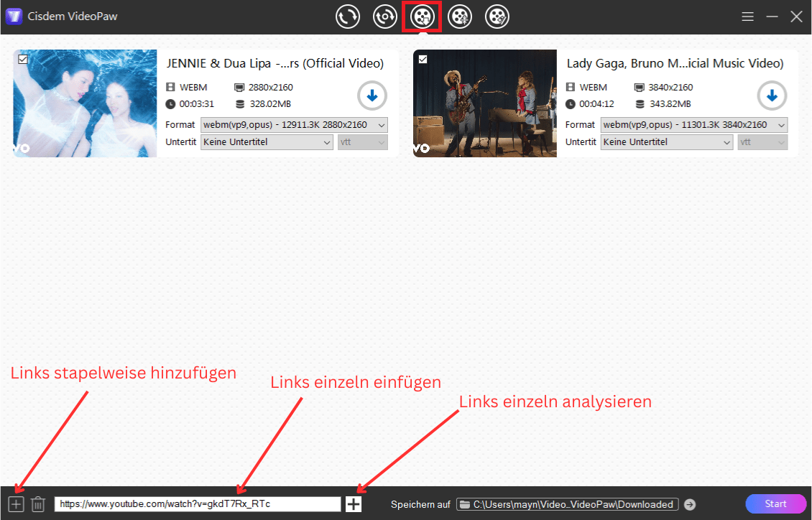Select the second conversion icon with center dot
Image resolution: width=812 pixels, height=520 pixels.
coord(385,16)
